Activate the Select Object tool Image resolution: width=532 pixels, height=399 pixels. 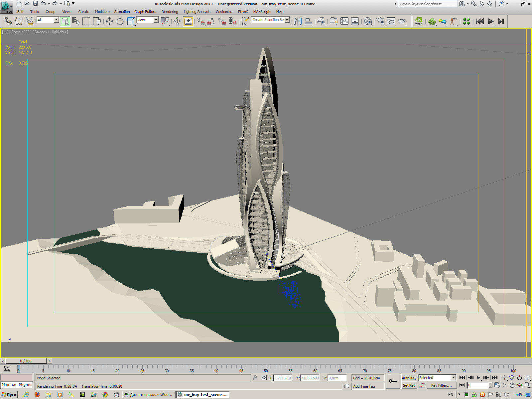(65, 21)
